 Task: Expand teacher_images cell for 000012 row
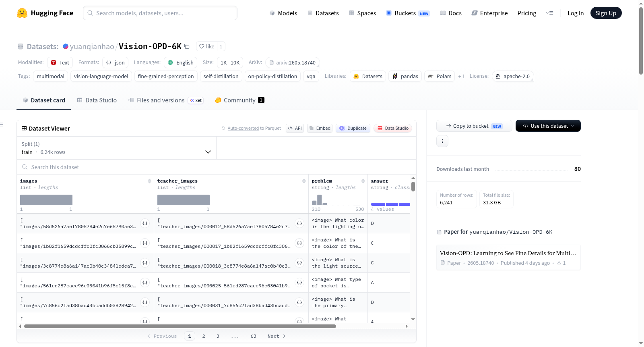(299, 223)
